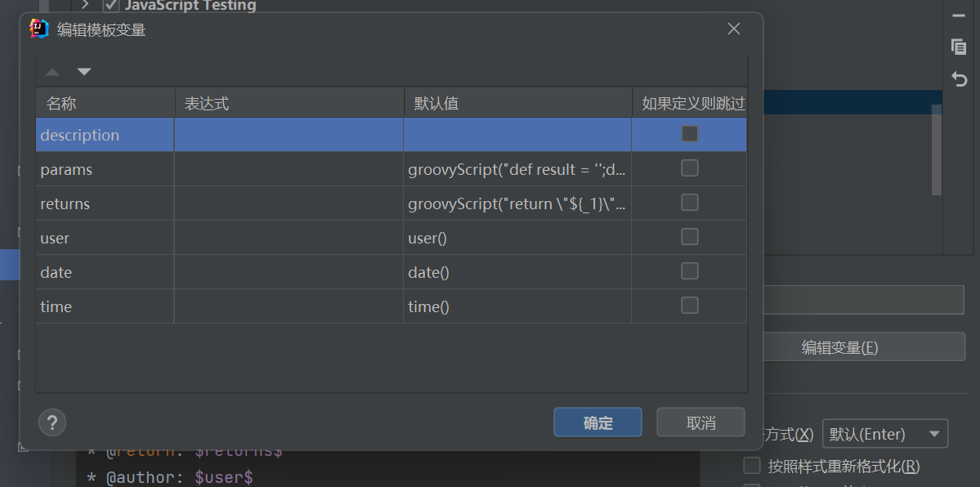Toggle skip-if-defined checkbox for returns
Screen dimensions: 980x487
click(689, 203)
